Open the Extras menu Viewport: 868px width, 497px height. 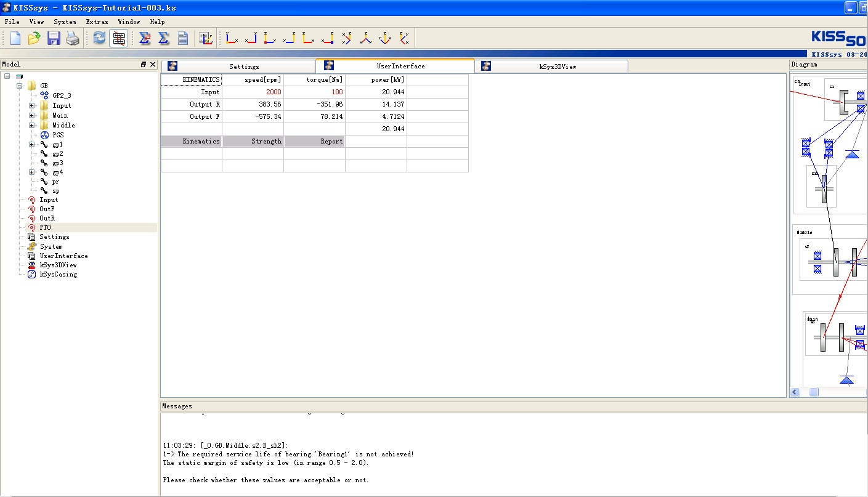(x=97, y=22)
